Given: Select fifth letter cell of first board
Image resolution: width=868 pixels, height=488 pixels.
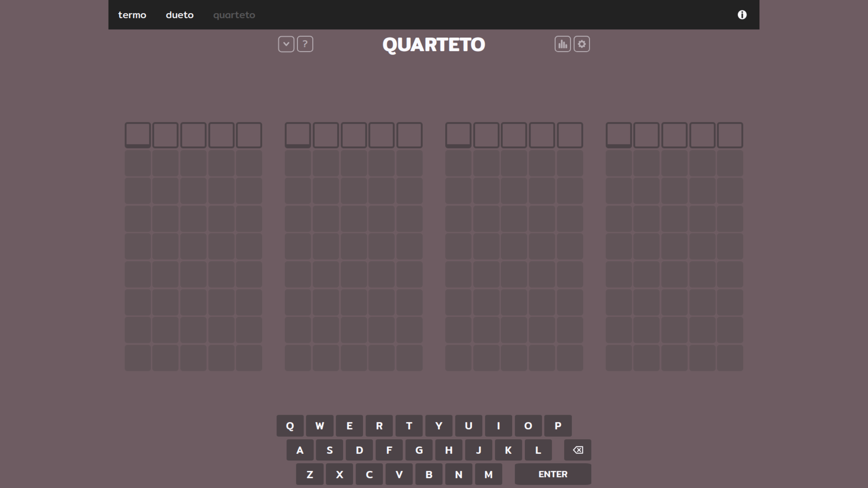Looking at the screenshot, I should pos(249,135).
